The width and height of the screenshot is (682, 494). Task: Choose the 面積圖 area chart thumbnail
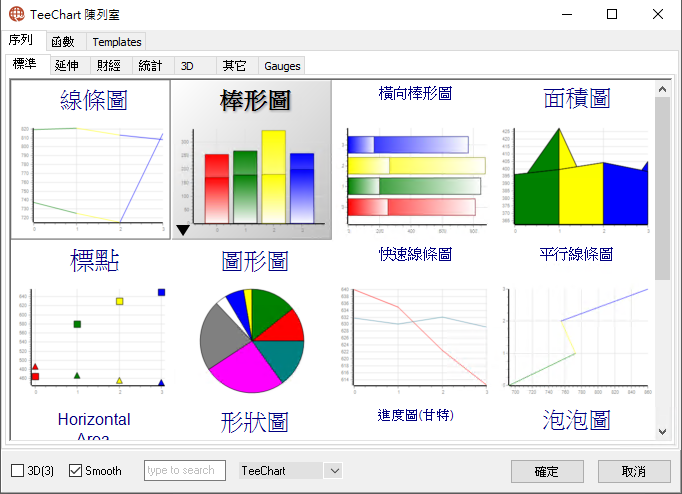coord(576,160)
